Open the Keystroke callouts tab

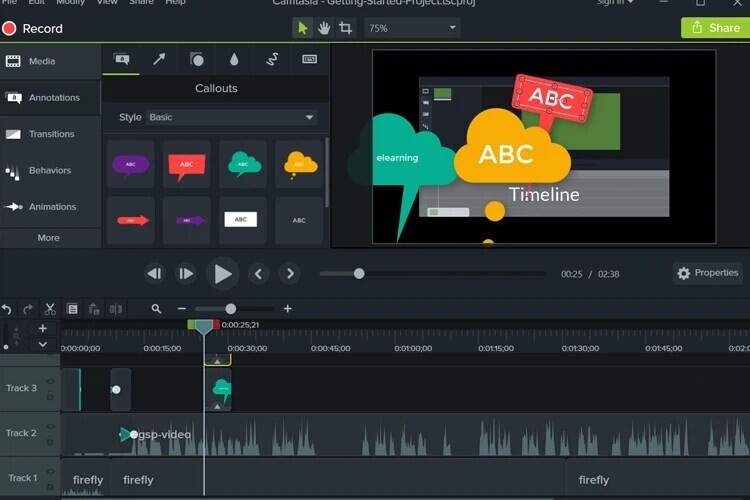(309, 60)
